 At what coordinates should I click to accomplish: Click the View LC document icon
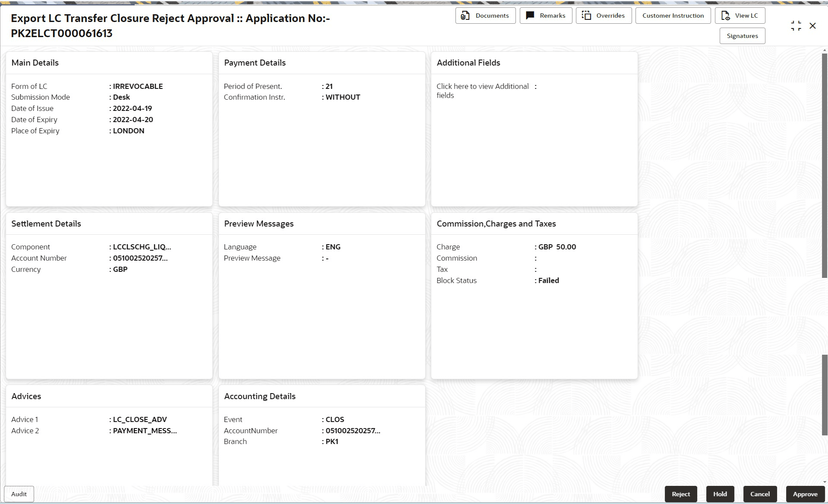pyautogui.click(x=726, y=16)
